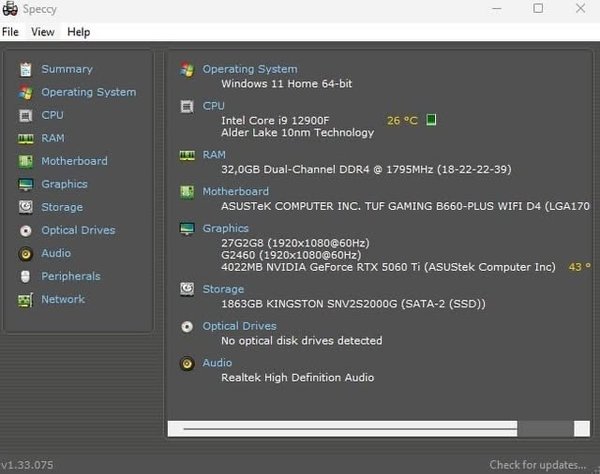The height and width of the screenshot is (474, 600).
Task: Click the RAM module icon in sidebar
Action: (x=25, y=138)
